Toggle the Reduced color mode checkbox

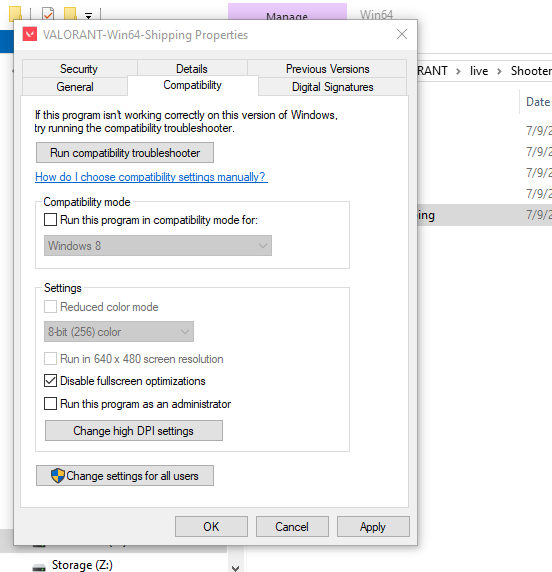(50, 306)
